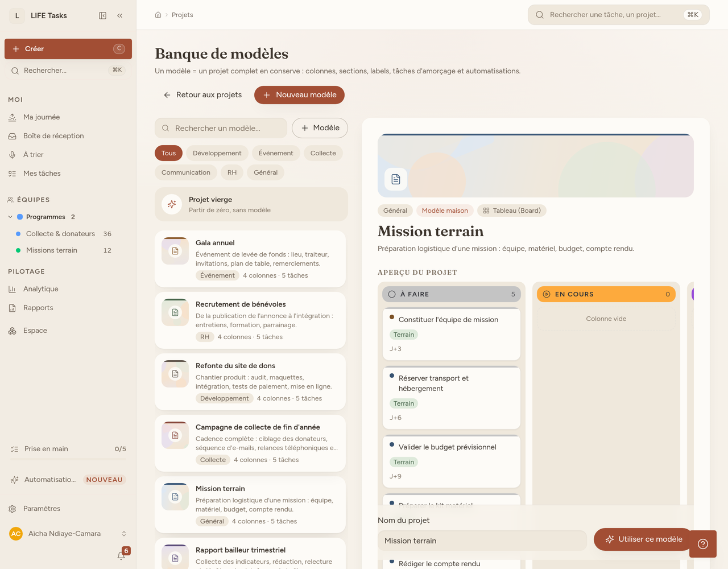Open Constituer l'équipe de mission card
728x569 pixels.
[x=452, y=334]
